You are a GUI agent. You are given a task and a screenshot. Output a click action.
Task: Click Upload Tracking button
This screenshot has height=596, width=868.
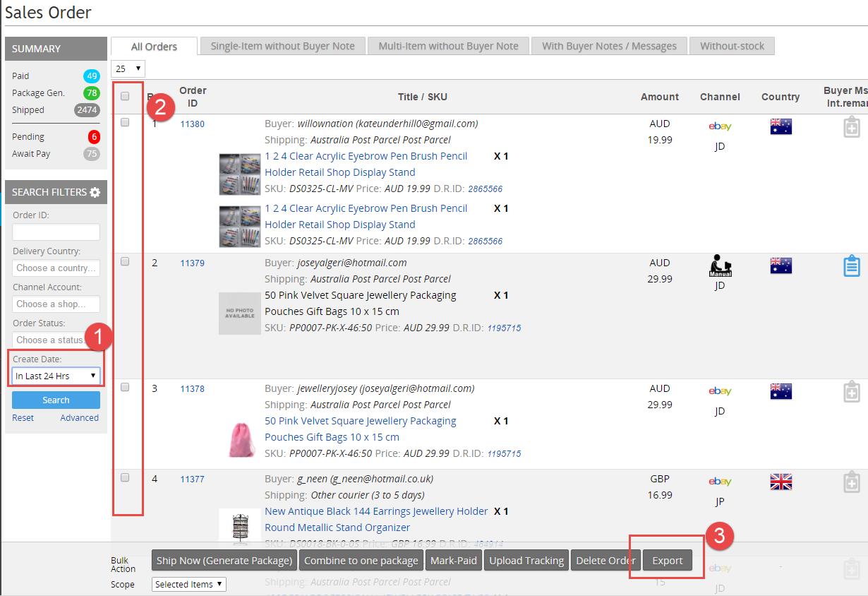[526, 560]
